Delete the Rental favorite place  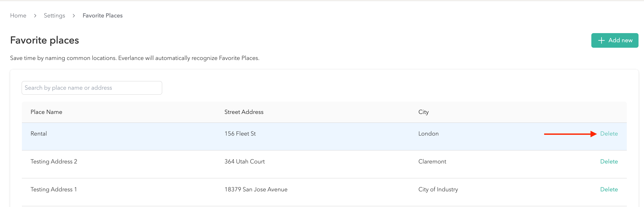609,133
